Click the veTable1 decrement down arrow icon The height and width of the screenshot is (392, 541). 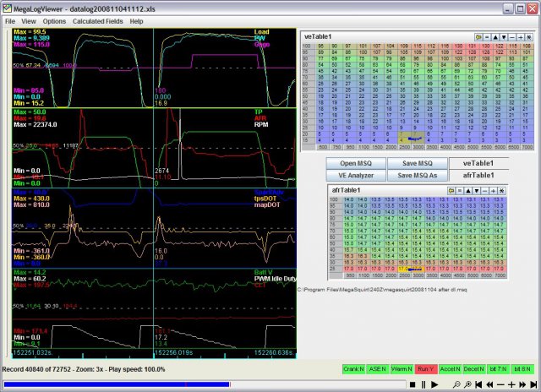(505, 38)
